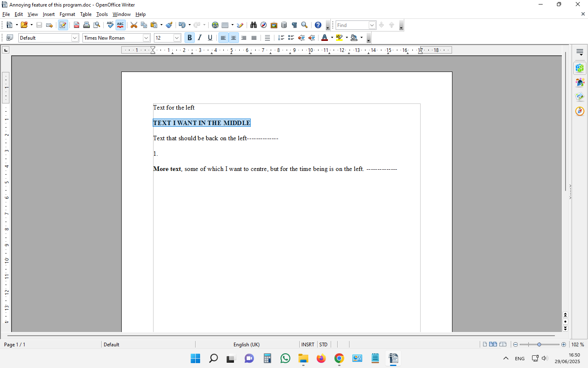Image resolution: width=588 pixels, height=368 pixels.
Task: Click the Paste clipboard icon
Action: pos(154,25)
